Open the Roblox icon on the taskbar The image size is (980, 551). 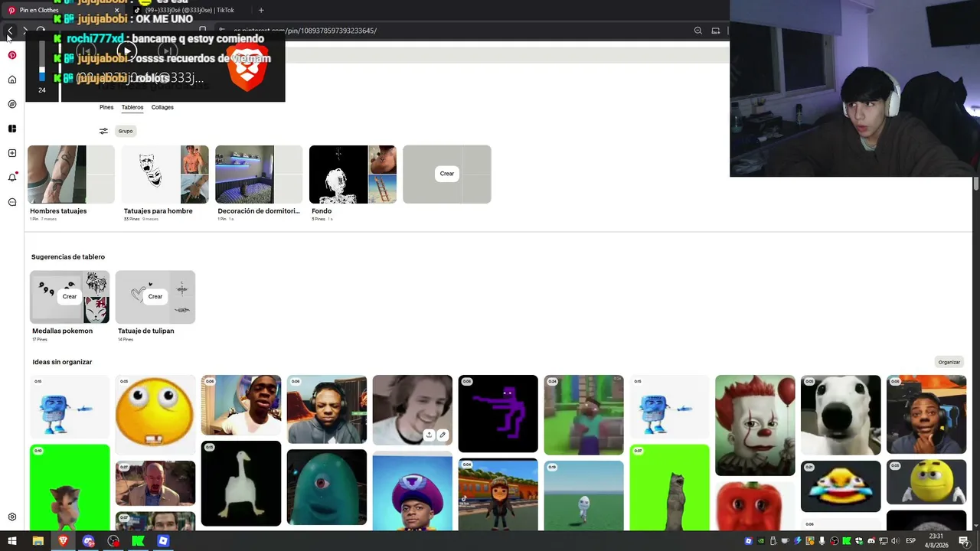[163, 541]
